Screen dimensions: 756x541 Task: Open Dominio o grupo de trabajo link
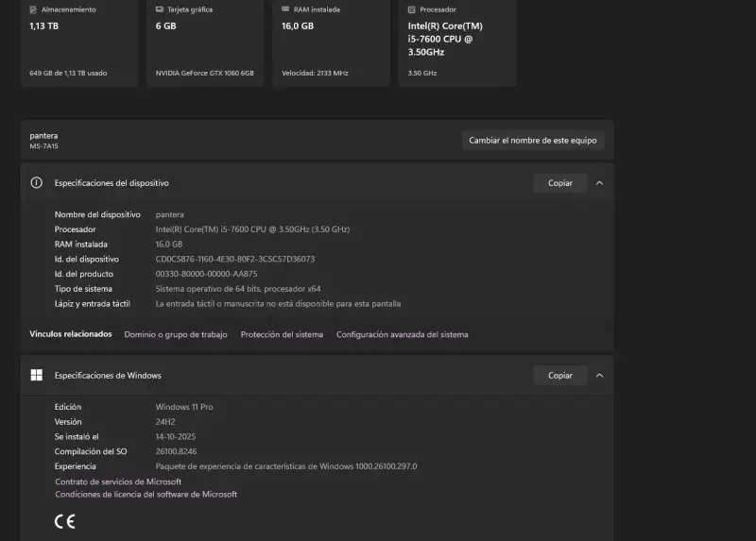point(176,334)
